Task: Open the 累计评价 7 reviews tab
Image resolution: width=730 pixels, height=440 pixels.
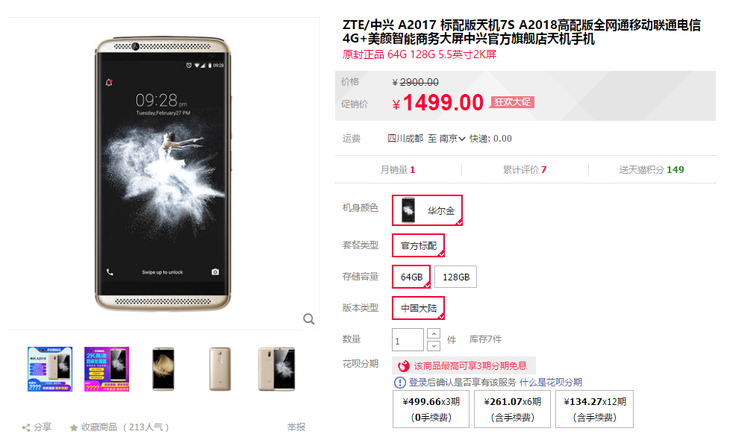Action: [x=525, y=170]
